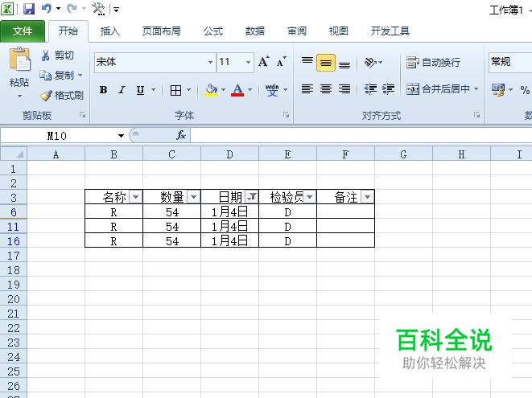The image size is (532, 398).
Task: Switch to the 页面布局 tab
Action: [161, 31]
